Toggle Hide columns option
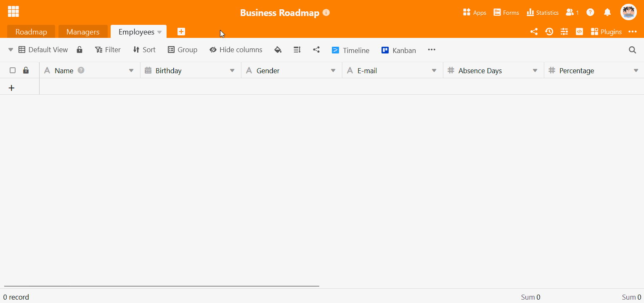644x303 pixels. [x=236, y=50]
